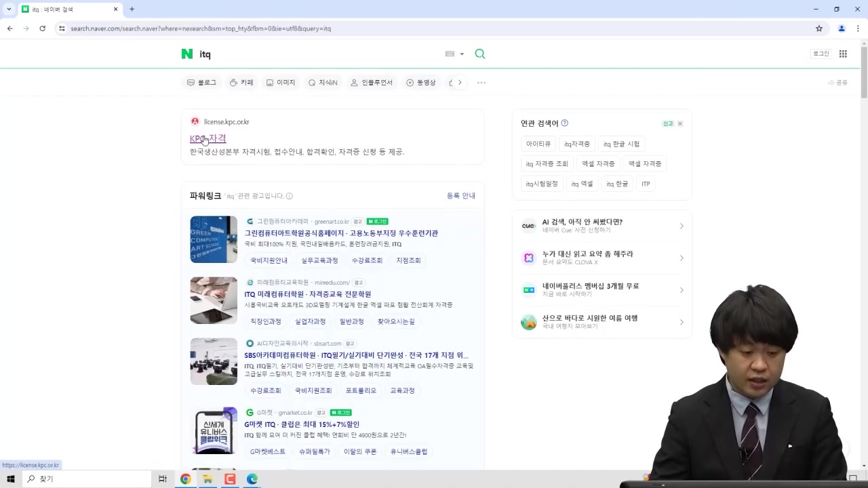Open the dropdown arrow next to the keyboard icon
Image resolution: width=868 pixels, height=488 pixels.
point(462,54)
